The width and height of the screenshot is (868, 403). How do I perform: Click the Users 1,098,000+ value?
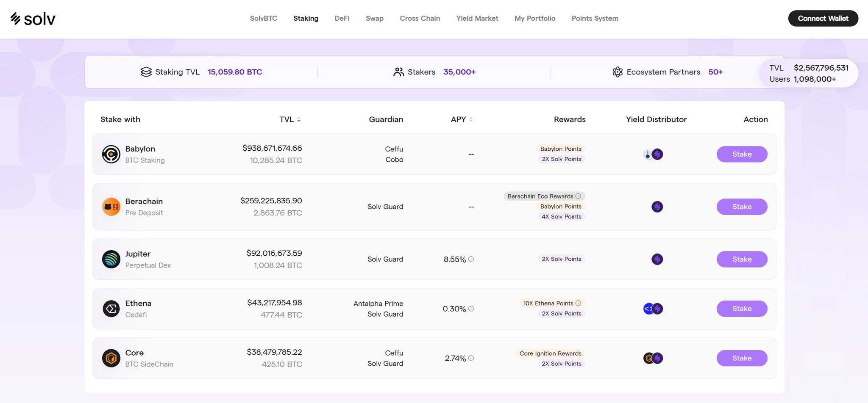tap(815, 79)
